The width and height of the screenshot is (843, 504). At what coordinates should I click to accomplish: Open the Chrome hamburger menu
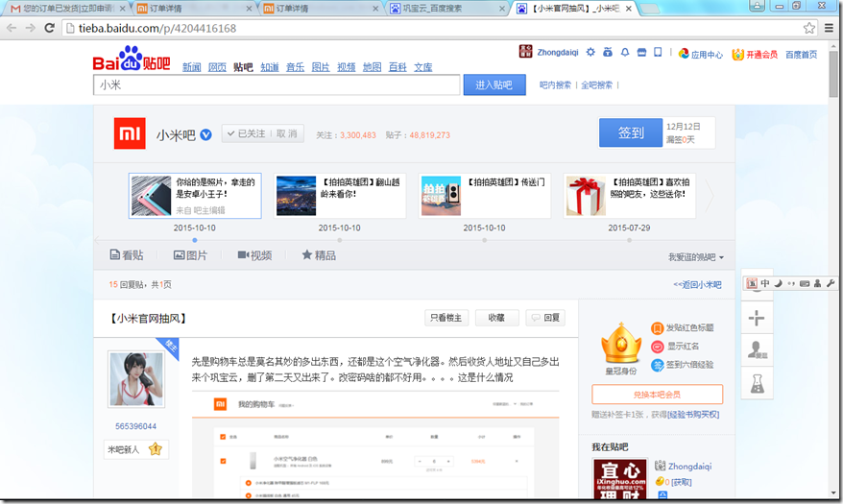pyautogui.click(x=829, y=28)
